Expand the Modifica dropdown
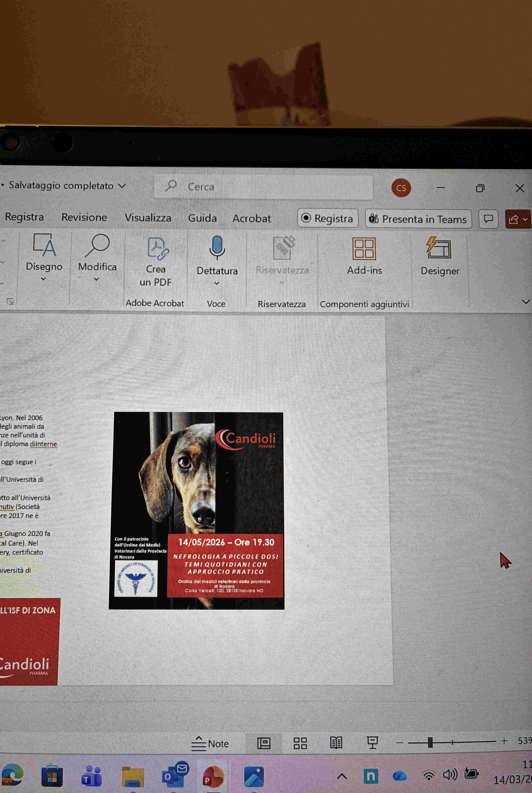 click(96, 279)
